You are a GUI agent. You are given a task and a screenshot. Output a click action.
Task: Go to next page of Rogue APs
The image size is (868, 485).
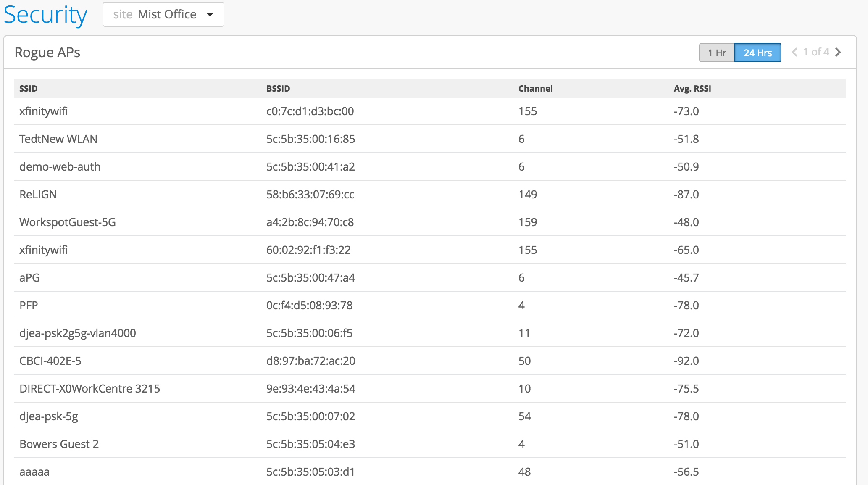coord(838,52)
